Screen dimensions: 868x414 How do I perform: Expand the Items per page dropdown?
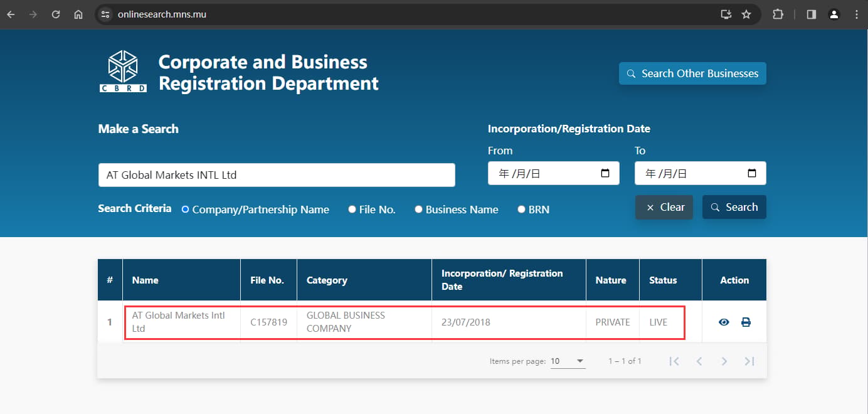pyautogui.click(x=568, y=361)
